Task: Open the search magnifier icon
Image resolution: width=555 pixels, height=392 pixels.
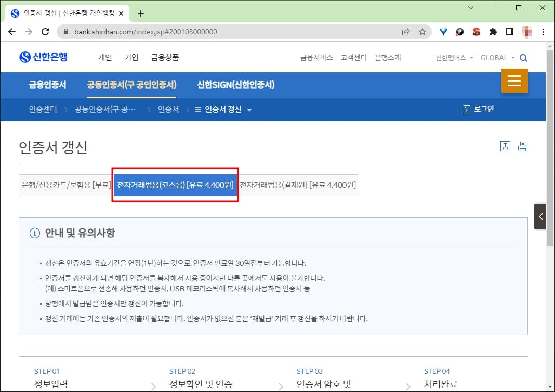Action: click(523, 58)
